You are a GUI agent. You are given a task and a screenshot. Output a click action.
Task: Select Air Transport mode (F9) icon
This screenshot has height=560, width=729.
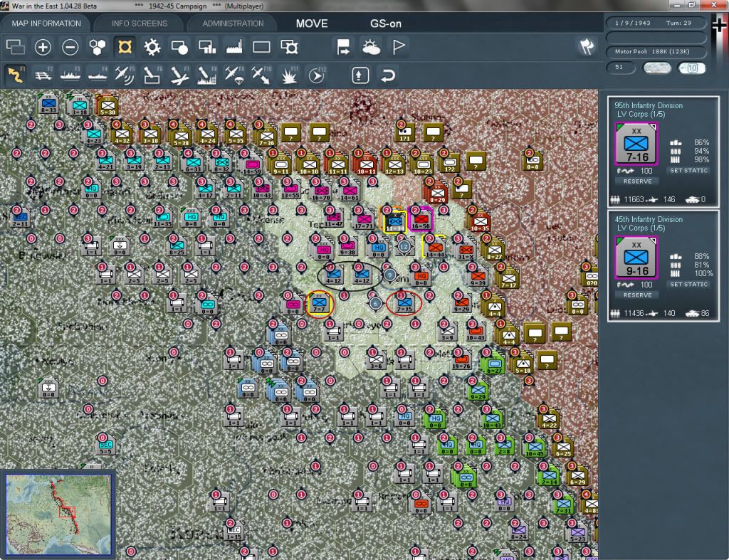(234, 75)
